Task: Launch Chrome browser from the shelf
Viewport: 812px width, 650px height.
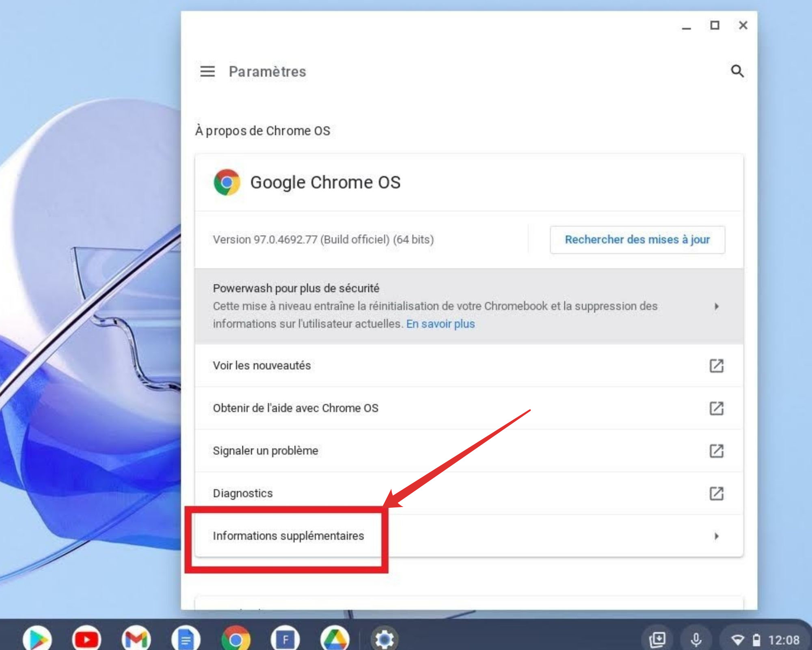Action: click(235, 639)
